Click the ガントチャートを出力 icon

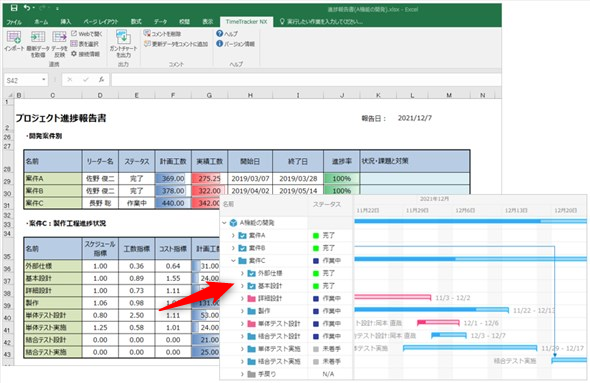point(123,37)
